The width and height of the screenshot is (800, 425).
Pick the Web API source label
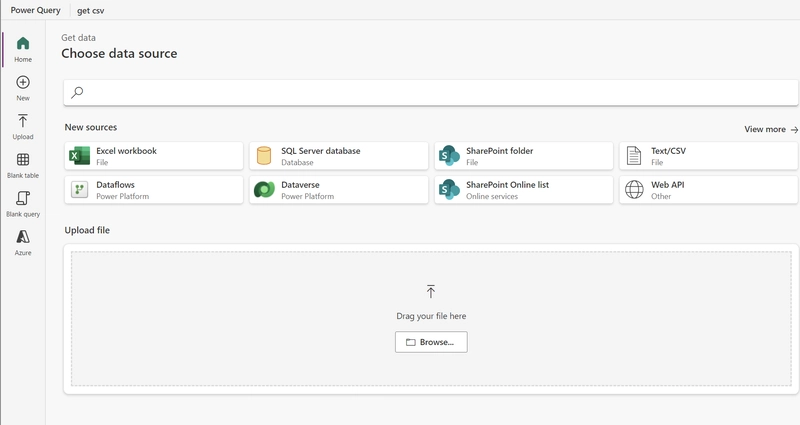(668, 185)
